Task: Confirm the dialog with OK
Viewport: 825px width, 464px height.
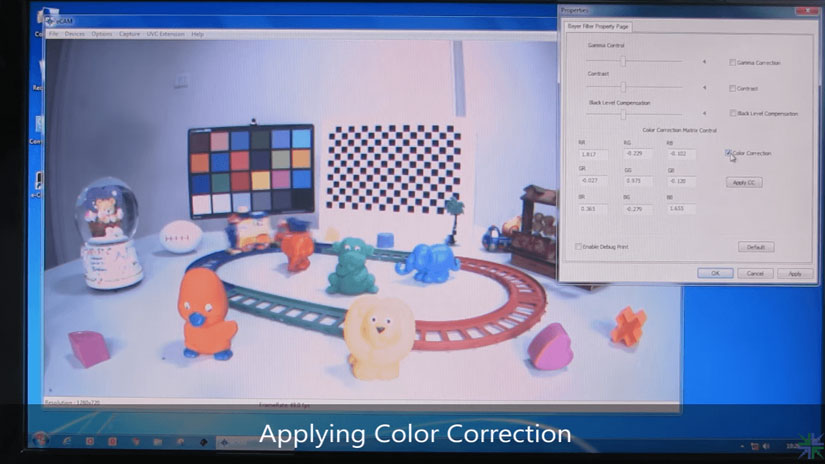Action: 715,273
